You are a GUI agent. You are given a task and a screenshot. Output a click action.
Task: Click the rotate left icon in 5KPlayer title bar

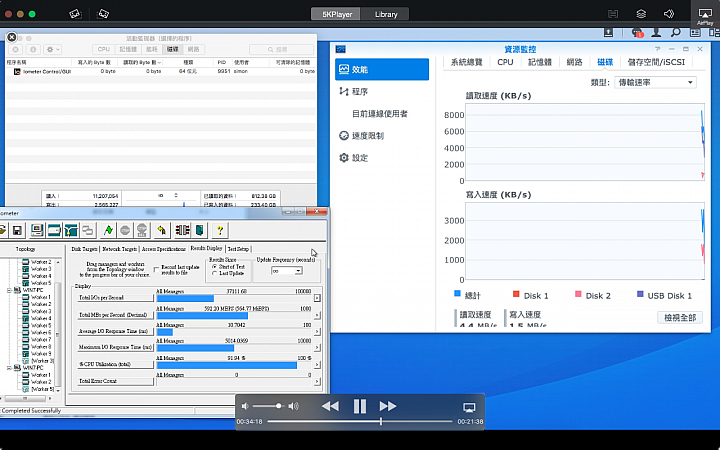click(75, 14)
